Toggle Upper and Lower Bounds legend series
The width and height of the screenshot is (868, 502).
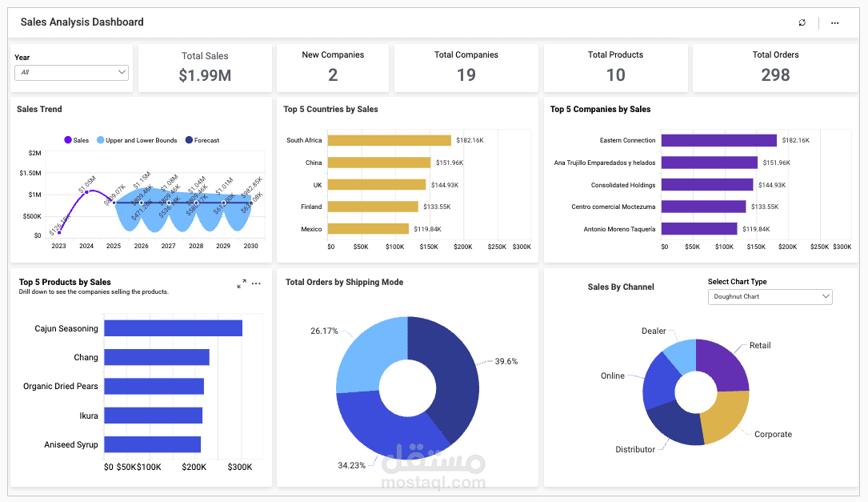(x=137, y=140)
